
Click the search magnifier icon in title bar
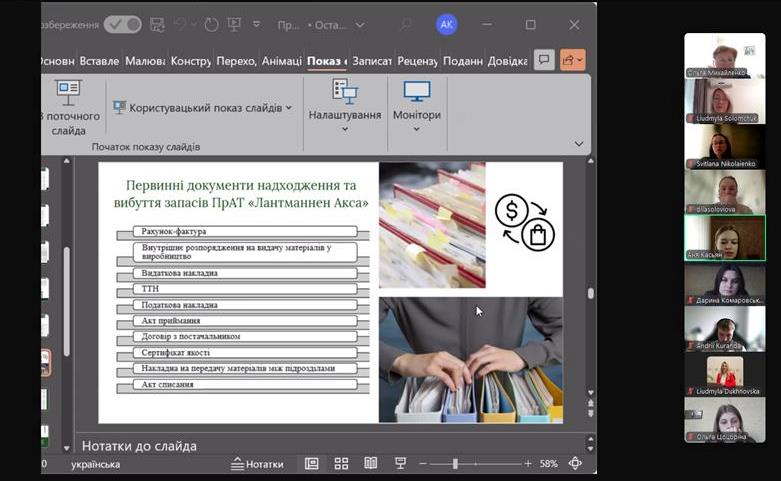tap(406, 24)
